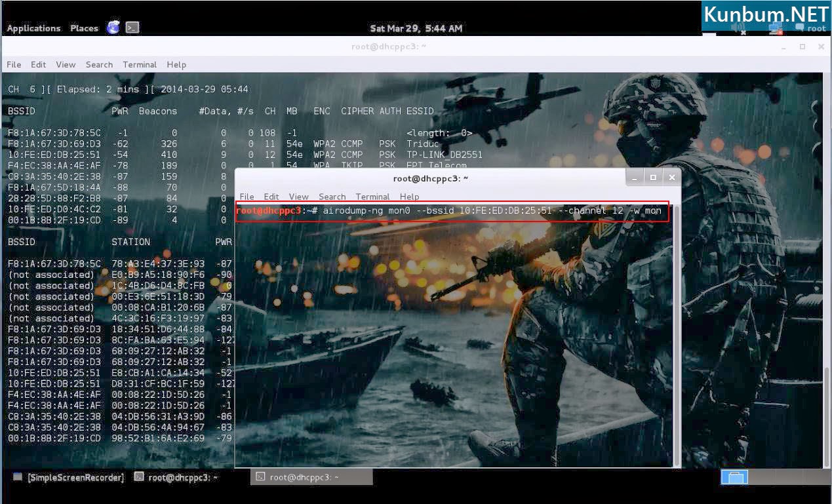The width and height of the screenshot is (832, 504).
Task: Open Terminal menu in the front terminal window
Action: [x=372, y=197]
